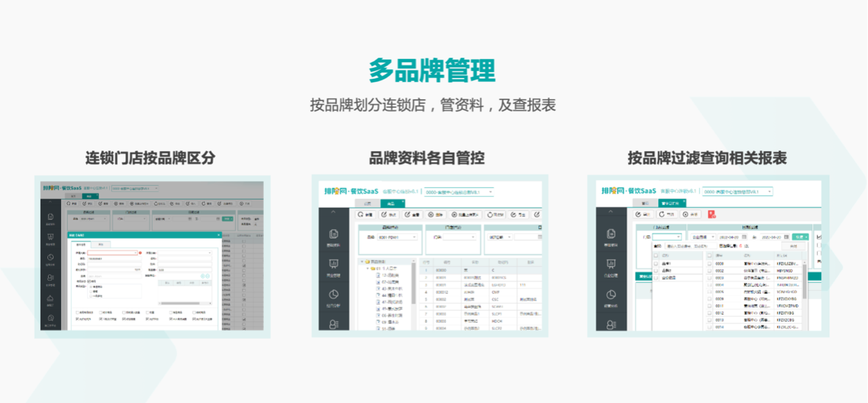Collapse sidebar using up chevron in middle screenshot
The height and width of the screenshot is (403, 868).
(x=333, y=212)
